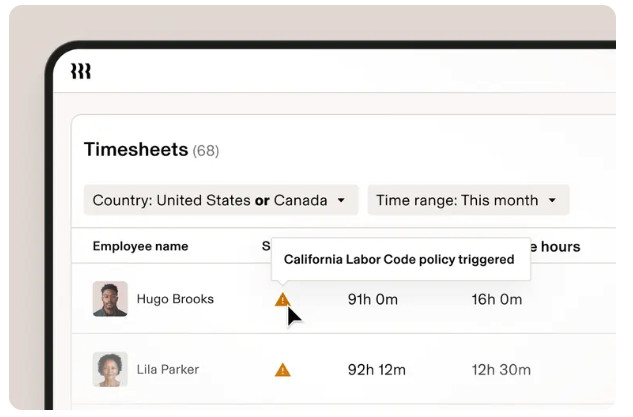Screen dimensions: 633x417
Task: Click Lila Parker's 92h 12m total
Action: tap(377, 370)
